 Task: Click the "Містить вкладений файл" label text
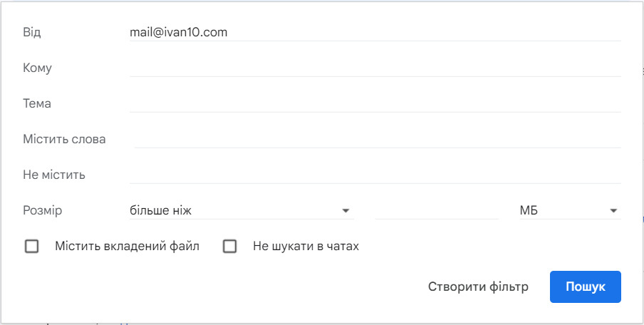coord(127,247)
